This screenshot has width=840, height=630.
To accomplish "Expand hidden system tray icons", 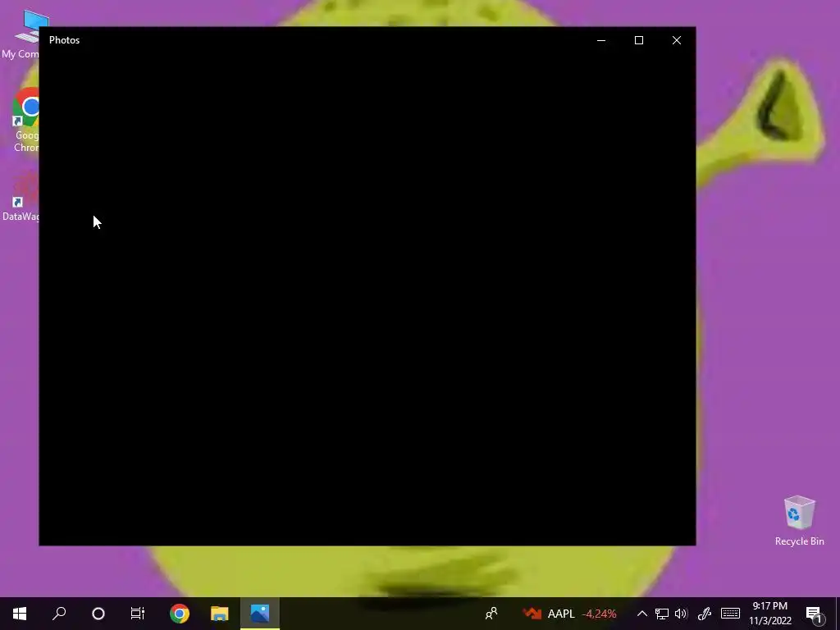I will tap(641, 614).
